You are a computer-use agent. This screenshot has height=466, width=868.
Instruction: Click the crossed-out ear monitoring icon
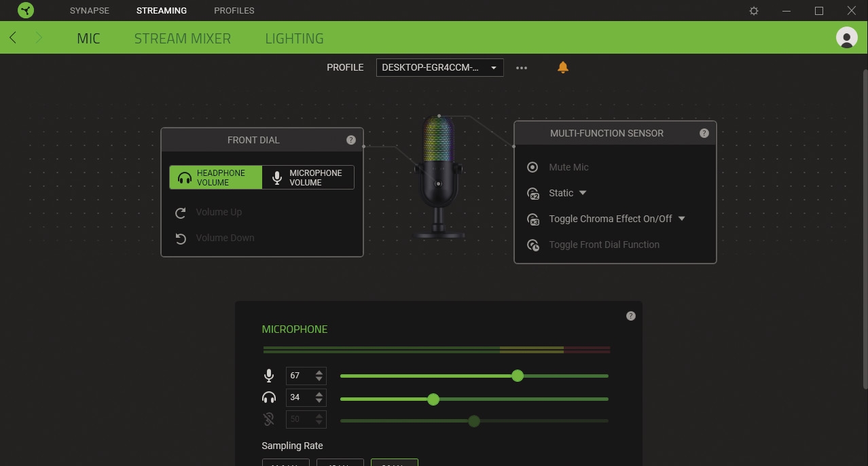click(x=269, y=419)
